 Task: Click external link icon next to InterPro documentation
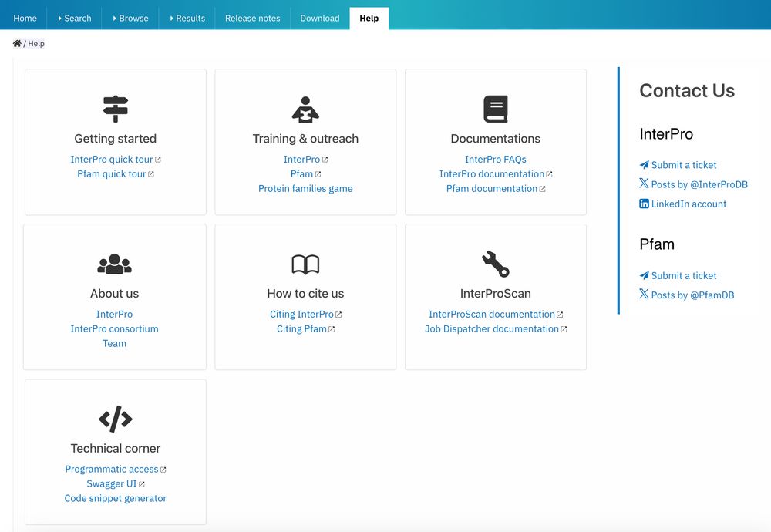click(x=549, y=174)
